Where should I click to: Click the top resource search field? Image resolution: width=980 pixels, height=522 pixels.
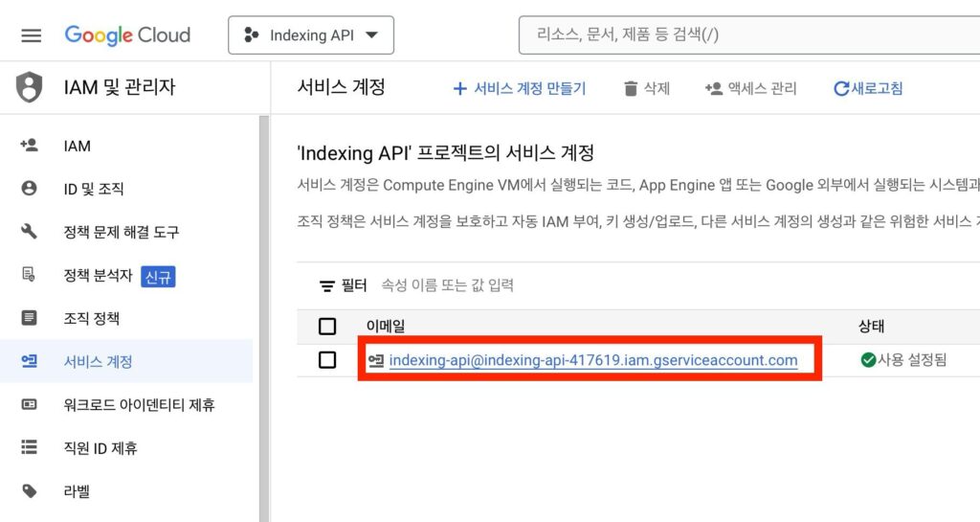746,35
